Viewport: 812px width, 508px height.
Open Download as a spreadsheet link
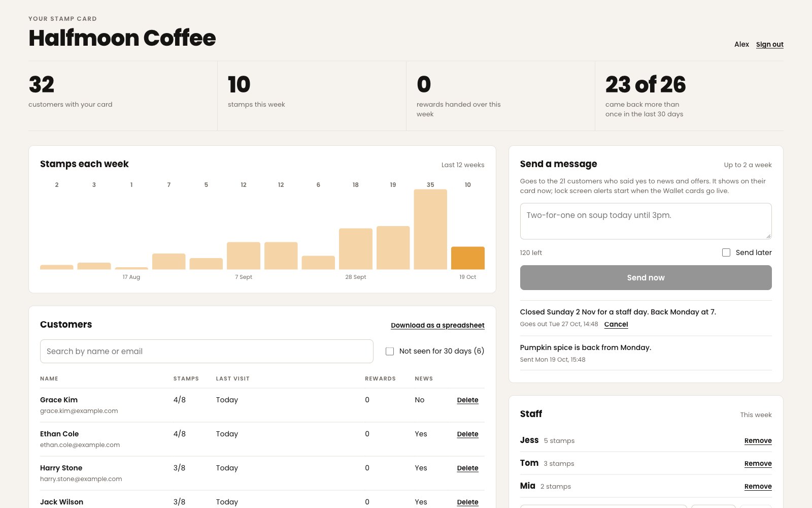(x=437, y=325)
